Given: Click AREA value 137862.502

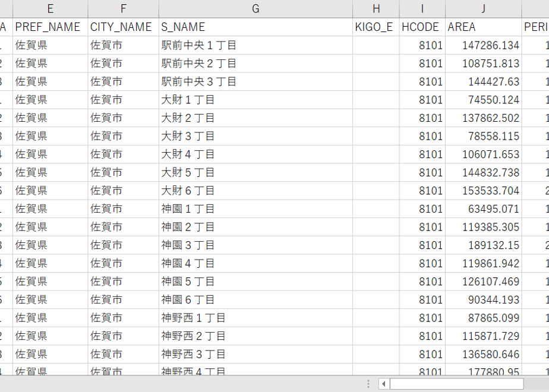Looking at the screenshot, I should [484, 118].
